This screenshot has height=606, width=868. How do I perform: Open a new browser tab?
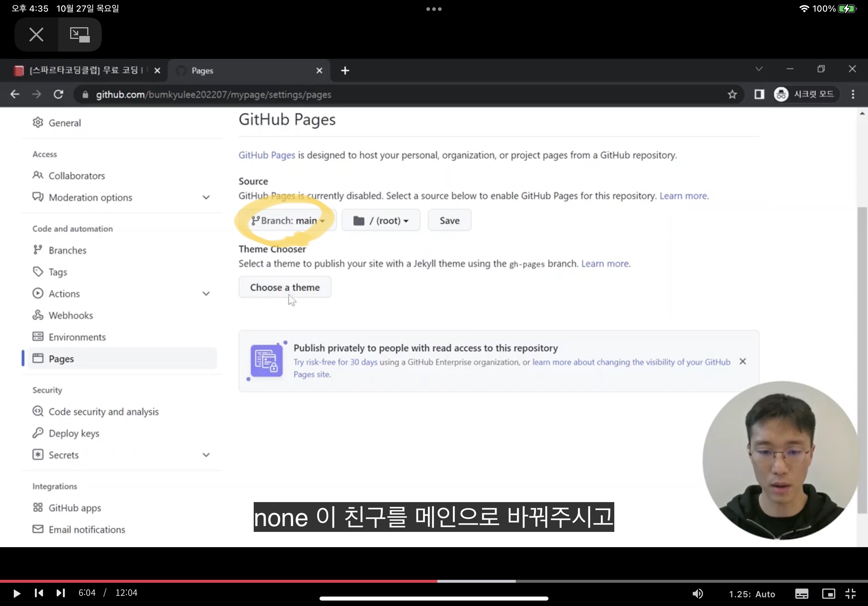(x=345, y=70)
